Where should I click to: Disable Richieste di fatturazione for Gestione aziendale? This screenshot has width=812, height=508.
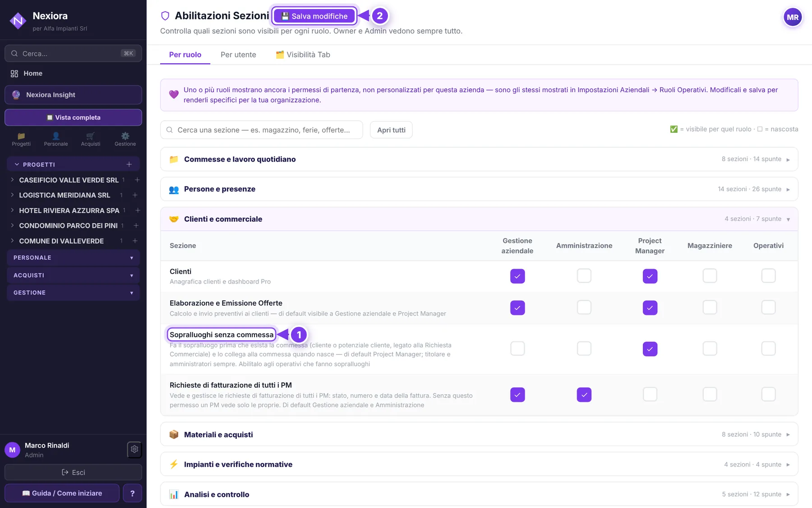coord(517,395)
